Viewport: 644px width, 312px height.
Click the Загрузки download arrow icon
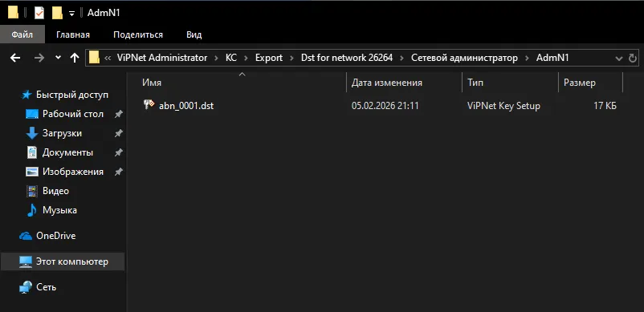31,133
